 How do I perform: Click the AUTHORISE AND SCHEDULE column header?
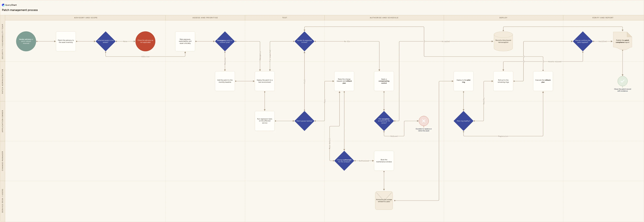click(384, 18)
